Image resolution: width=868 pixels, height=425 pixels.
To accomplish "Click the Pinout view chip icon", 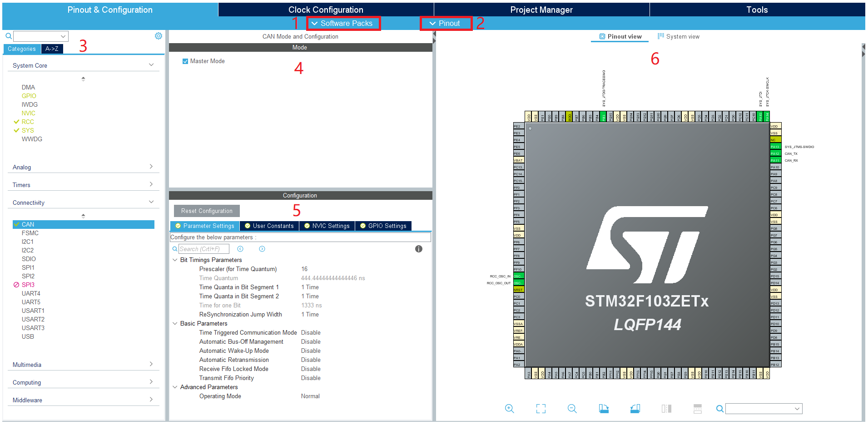I will 602,36.
